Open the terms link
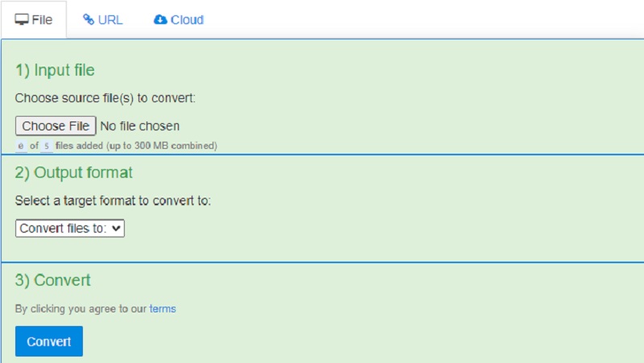 coord(163,308)
